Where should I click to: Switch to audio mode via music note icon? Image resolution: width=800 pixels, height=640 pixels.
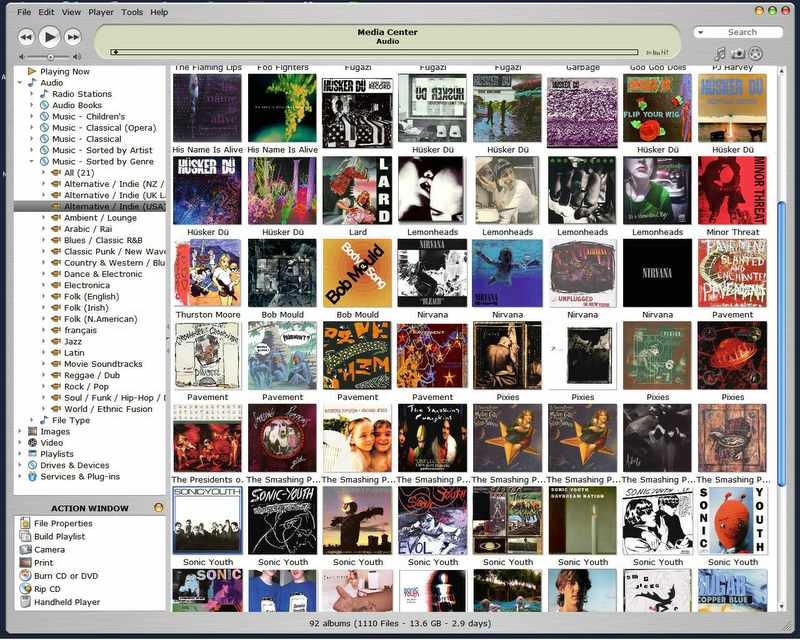pos(720,53)
